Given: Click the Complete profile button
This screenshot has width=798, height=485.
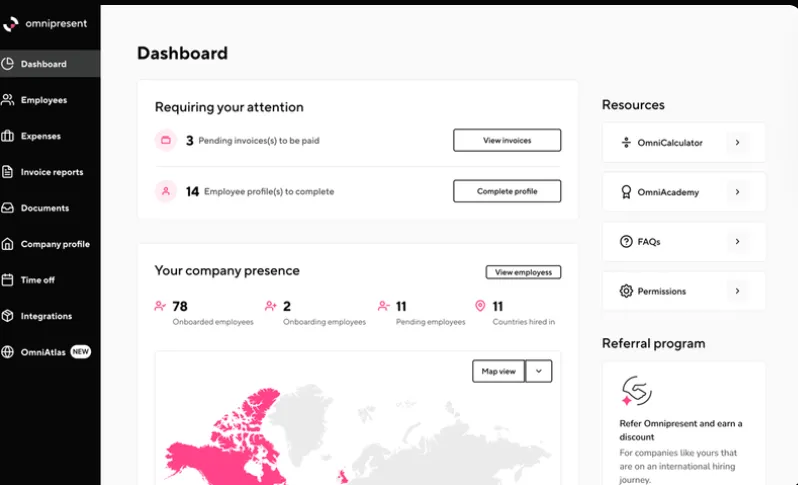Looking at the screenshot, I should click(x=507, y=191).
